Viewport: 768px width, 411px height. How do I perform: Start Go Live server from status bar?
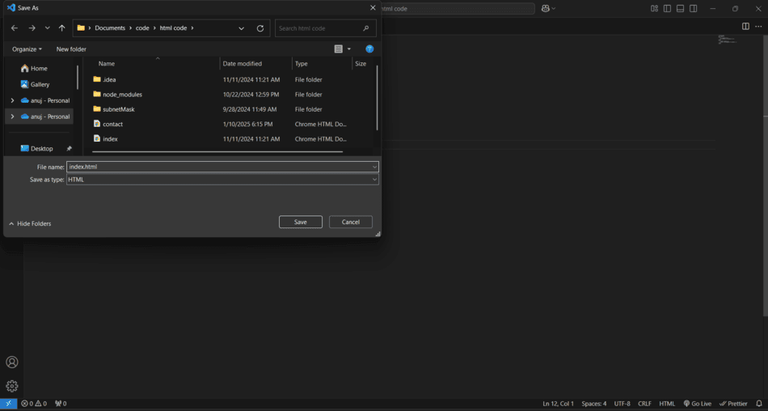point(697,404)
